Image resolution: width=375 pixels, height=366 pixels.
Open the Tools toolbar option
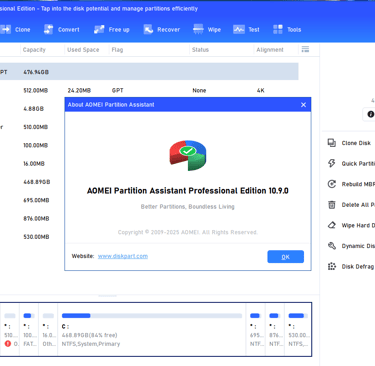[287, 30]
